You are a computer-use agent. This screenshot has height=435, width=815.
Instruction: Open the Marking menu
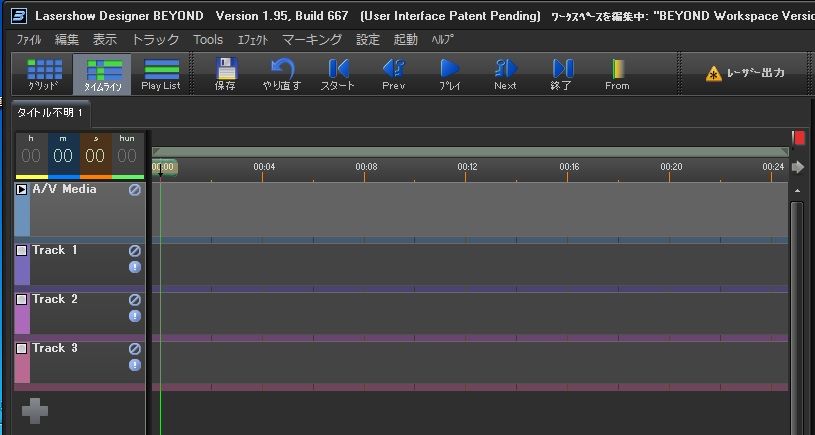pos(312,39)
